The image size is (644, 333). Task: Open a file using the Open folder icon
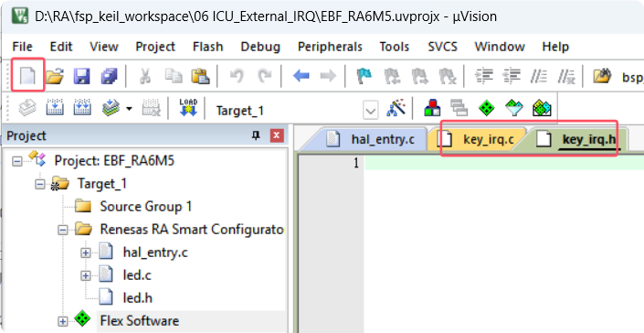point(55,77)
